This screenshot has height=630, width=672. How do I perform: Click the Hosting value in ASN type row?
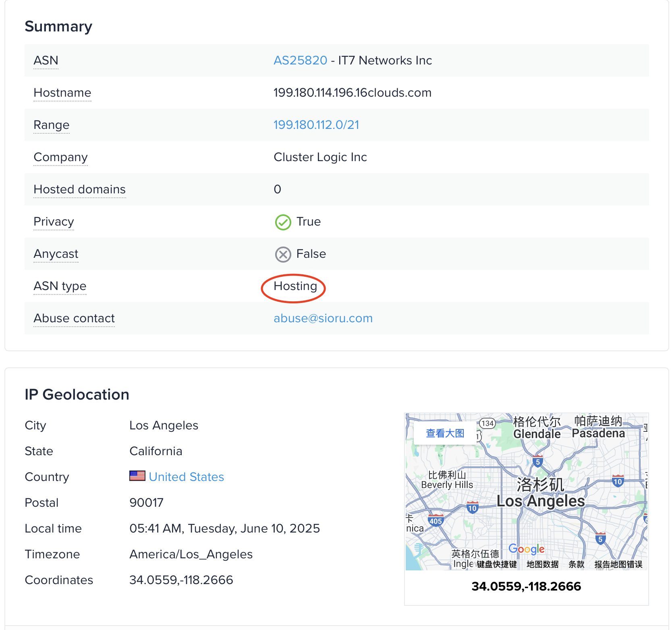[x=295, y=286]
